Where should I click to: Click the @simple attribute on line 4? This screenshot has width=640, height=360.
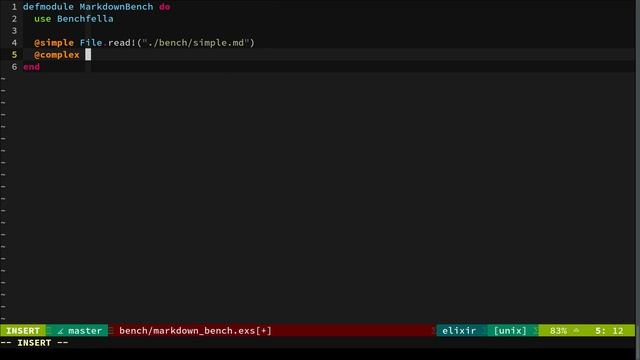pos(54,43)
